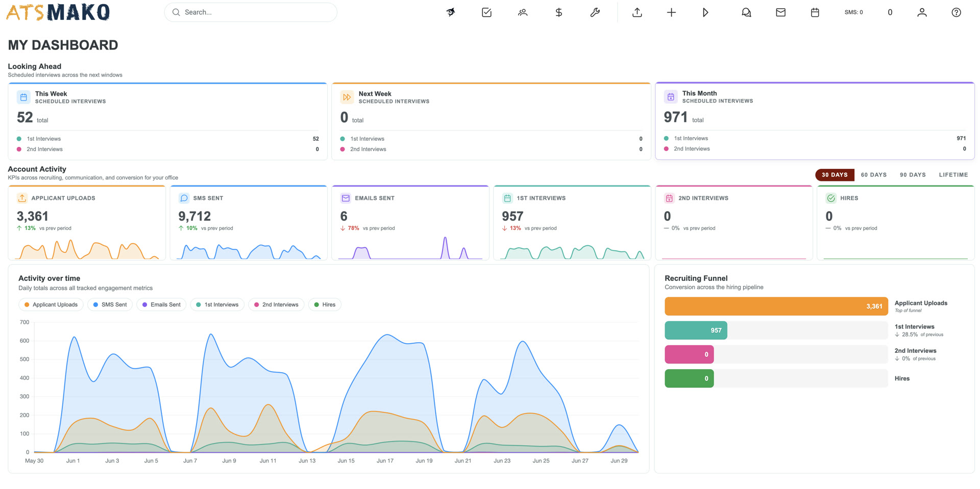This screenshot has height=489, width=980.
Task: Select the 30 DAYS range tab
Action: tap(835, 175)
